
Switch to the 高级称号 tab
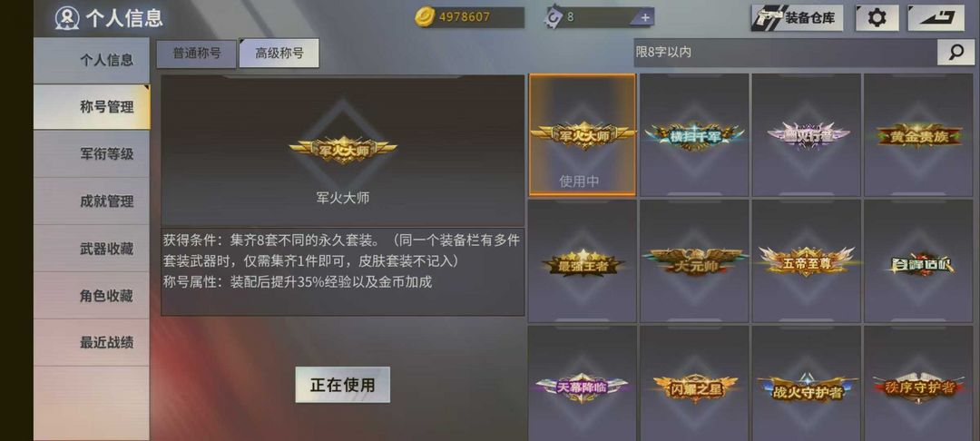pos(279,54)
